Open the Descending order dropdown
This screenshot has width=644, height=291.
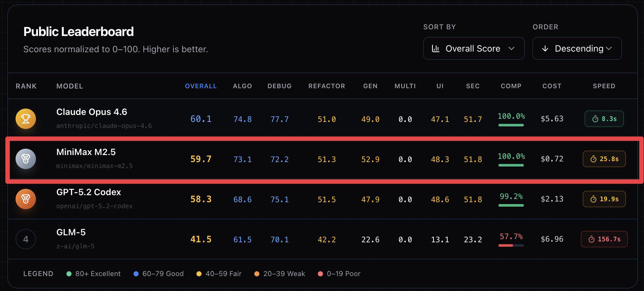pyautogui.click(x=577, y=48)
